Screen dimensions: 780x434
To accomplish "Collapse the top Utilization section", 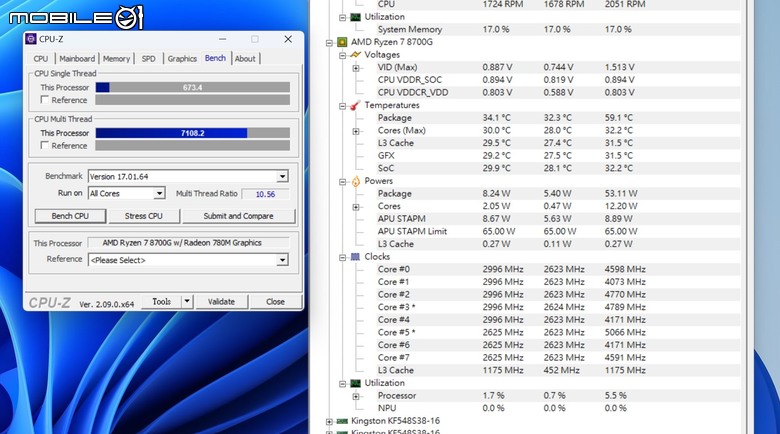I will coord(342,17).
